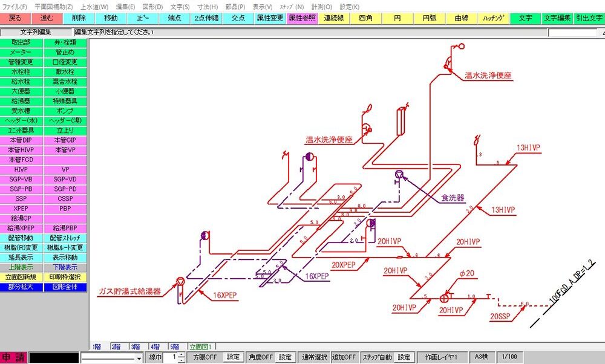Select the 連続線 polyline tool

point(333,18)
